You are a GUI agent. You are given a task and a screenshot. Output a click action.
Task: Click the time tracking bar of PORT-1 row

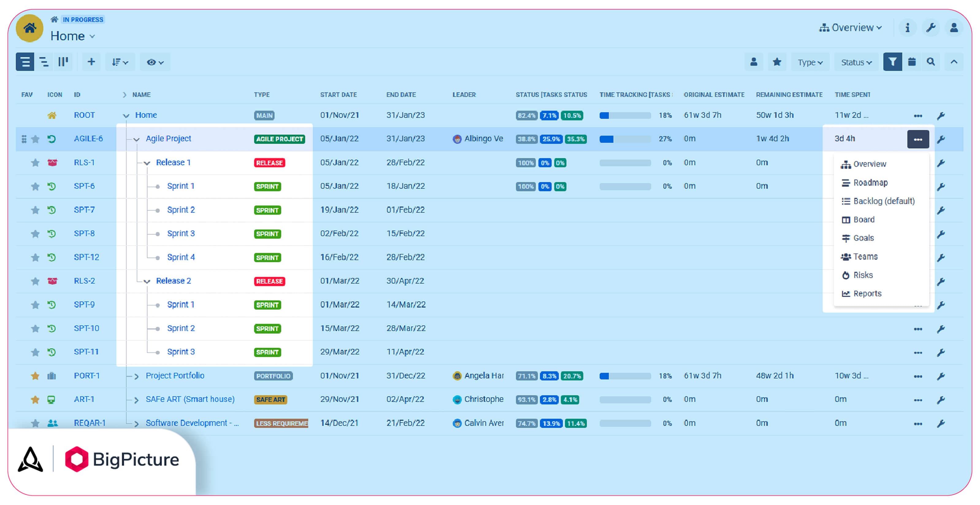point(625,376)
